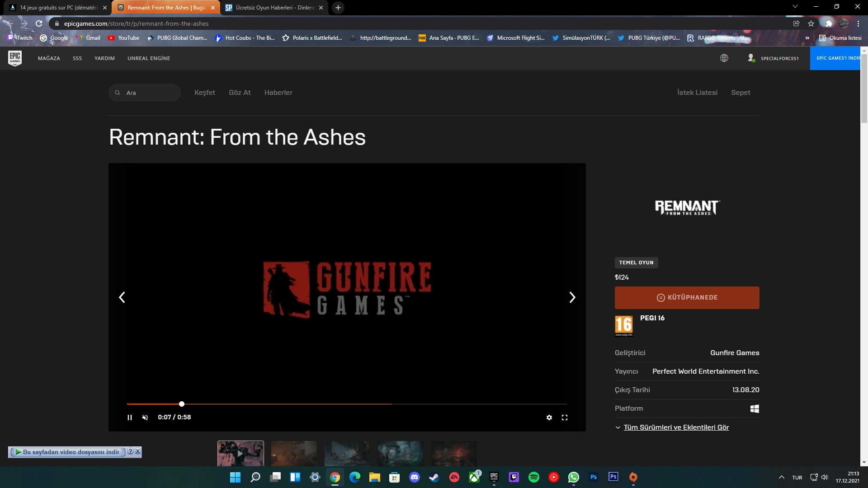
Task: Click the Windows platform icon
Action: 755,408
